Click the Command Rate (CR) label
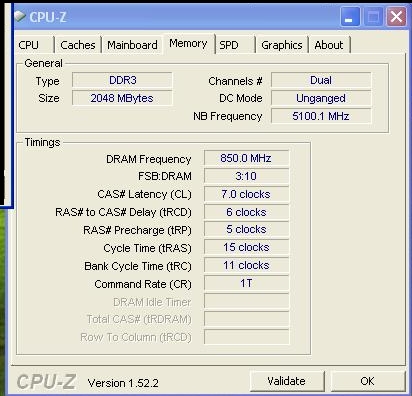 coord(143,284)
